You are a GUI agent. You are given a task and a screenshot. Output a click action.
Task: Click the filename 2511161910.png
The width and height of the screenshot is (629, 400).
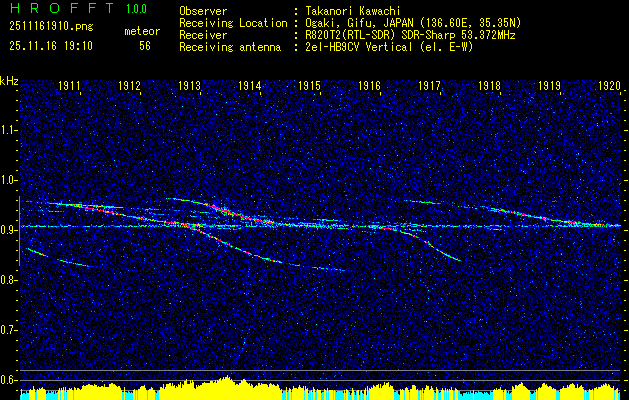pos(51,27)
